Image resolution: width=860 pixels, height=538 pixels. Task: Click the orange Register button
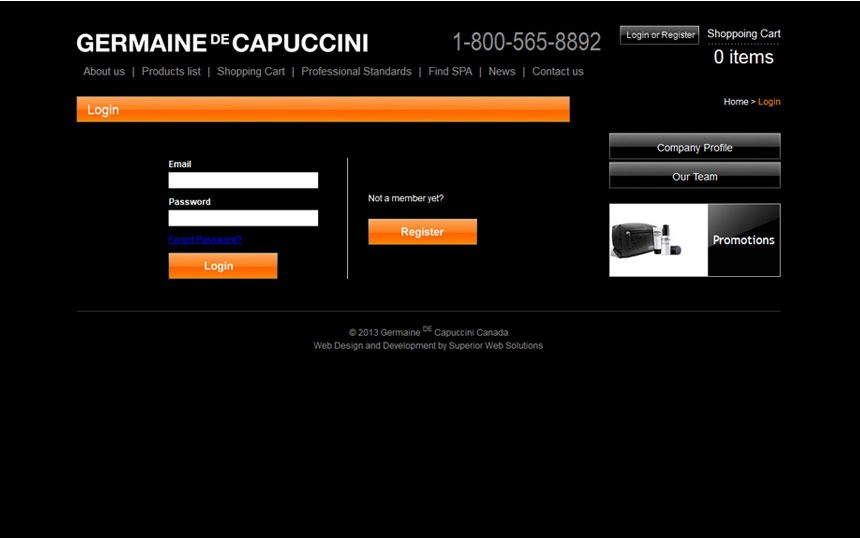point(422,232)
